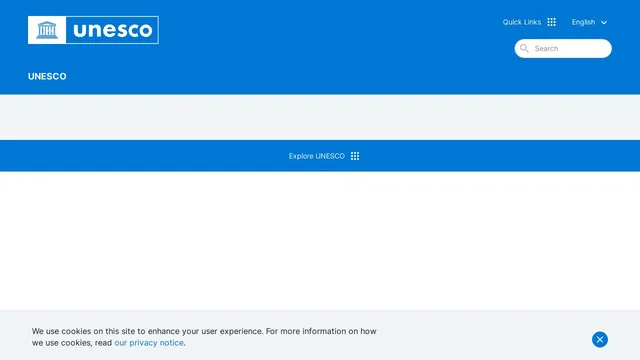Open the privacy notice link

(x=149, y=343)
